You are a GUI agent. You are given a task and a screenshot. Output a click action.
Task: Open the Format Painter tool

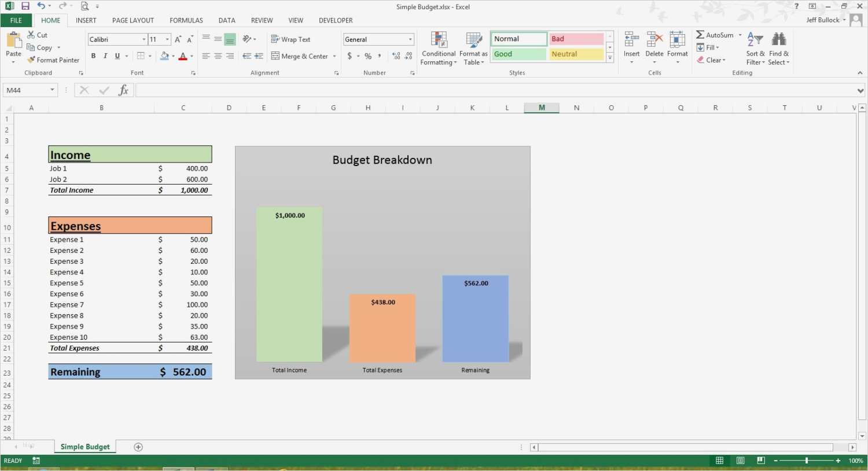(53, 60)
